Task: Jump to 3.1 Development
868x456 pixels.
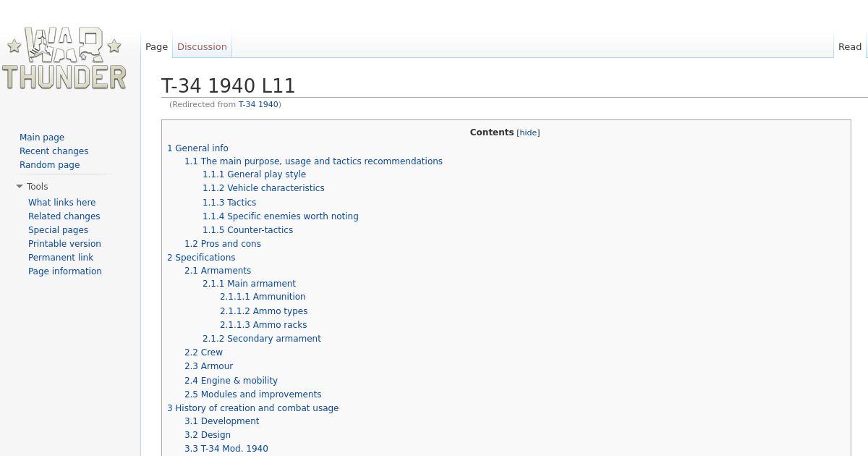Action: pos(221,421)
